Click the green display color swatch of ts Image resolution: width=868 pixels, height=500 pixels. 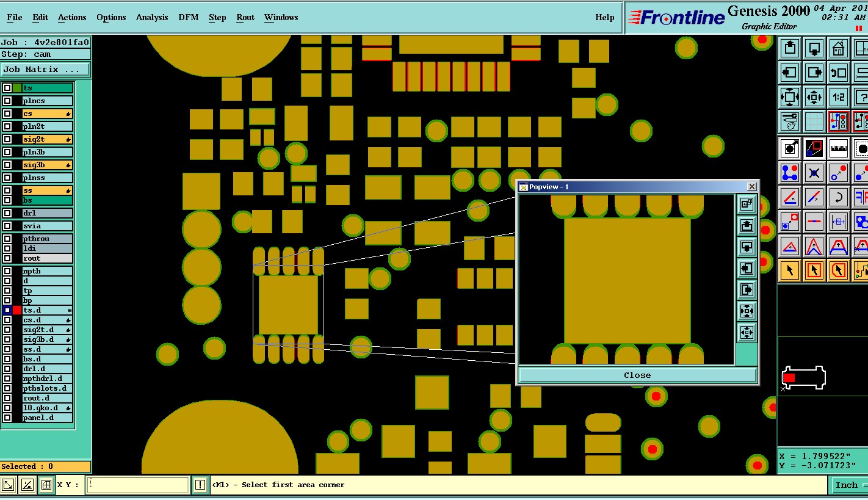point(17,88)
